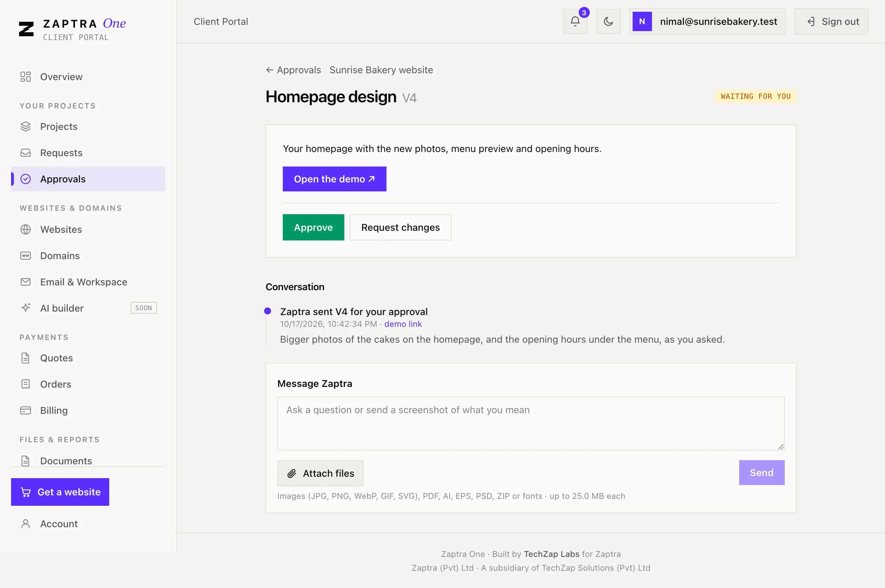Click the Zaptra Z logo
Image resolution: width=885 pixels, height=588 pixels.
26,29
